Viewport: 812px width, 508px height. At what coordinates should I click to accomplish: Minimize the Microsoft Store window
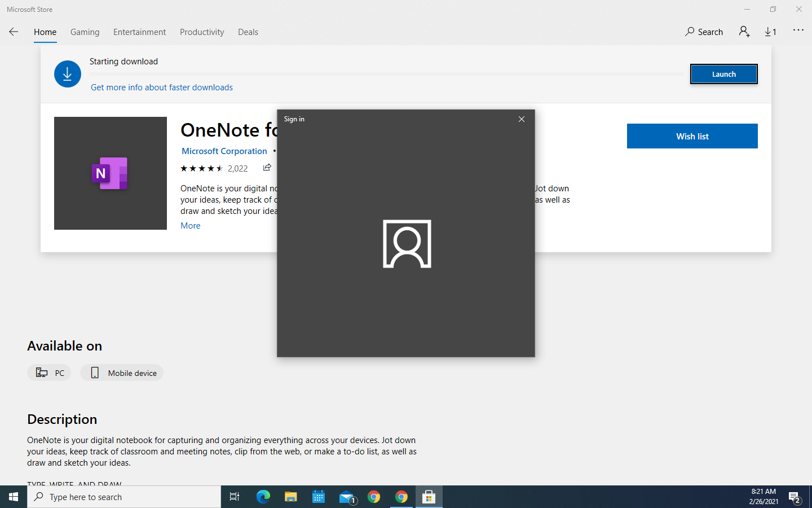click(747, 9)
